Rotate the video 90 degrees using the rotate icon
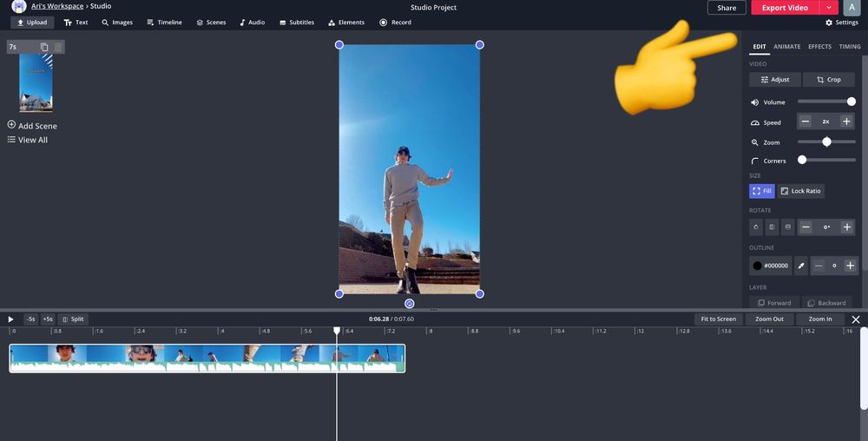 (x=756, y=227)
